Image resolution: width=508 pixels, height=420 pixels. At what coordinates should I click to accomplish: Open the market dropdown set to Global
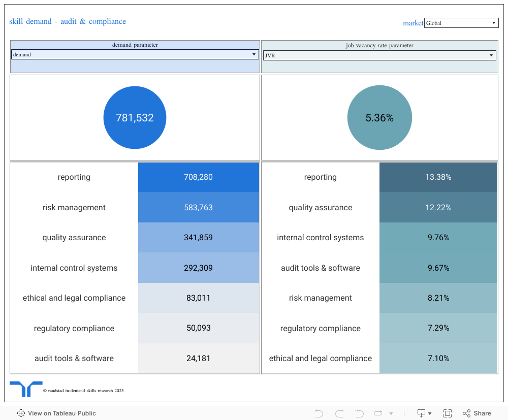pos(461,23)
